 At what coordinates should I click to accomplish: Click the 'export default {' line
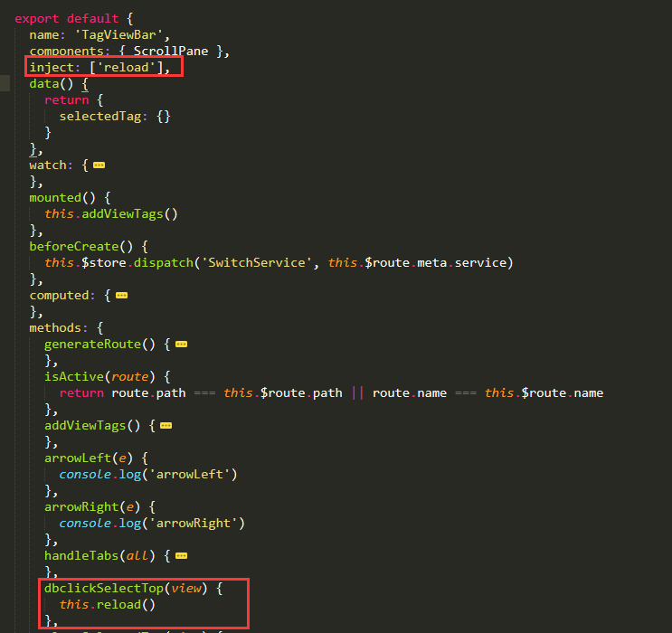74,19
